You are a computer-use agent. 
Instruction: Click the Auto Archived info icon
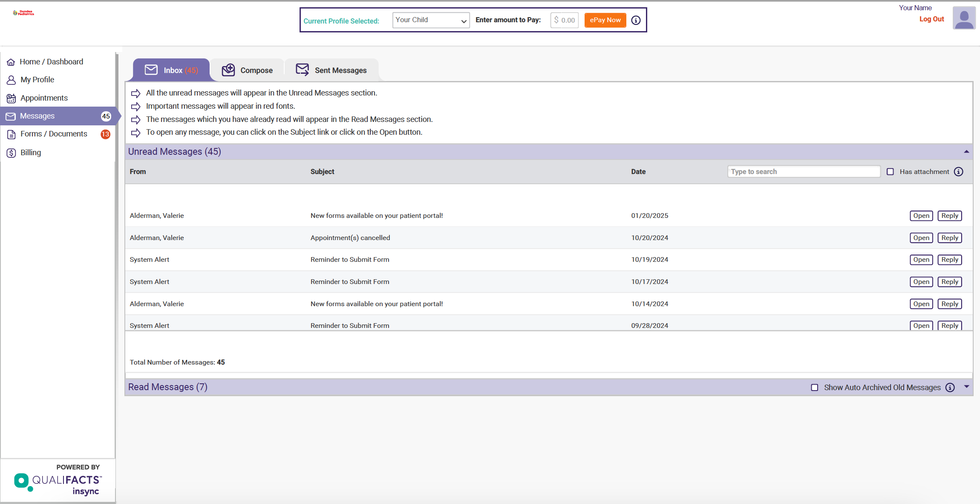click(950, 387)
